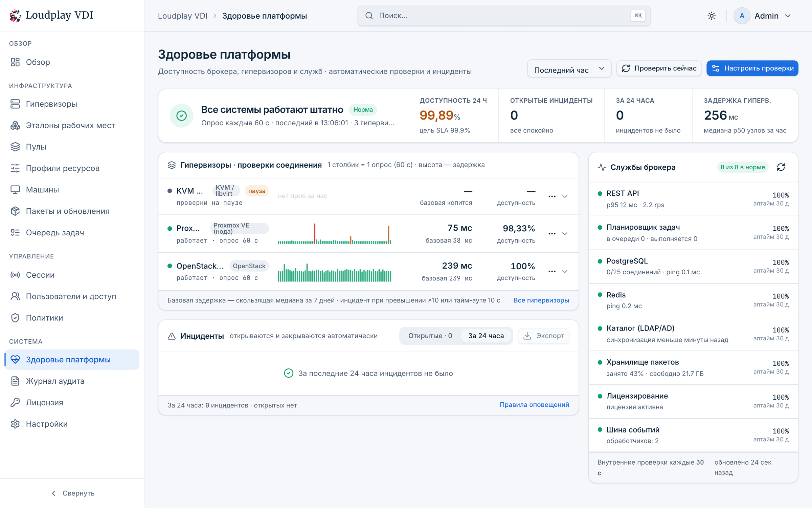The image size is (812, 508).
Task: Open the Admin user menu chevron
Action: [x=788, y=16]
